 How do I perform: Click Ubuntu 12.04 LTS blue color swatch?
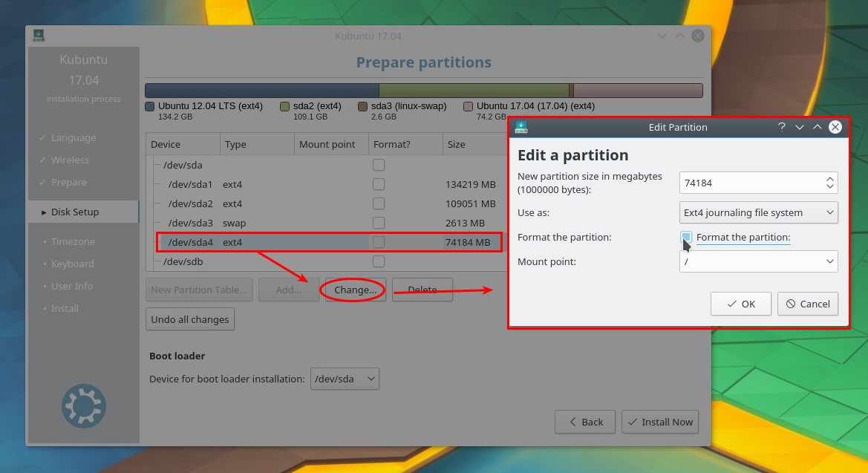click(x=149, y=106)
